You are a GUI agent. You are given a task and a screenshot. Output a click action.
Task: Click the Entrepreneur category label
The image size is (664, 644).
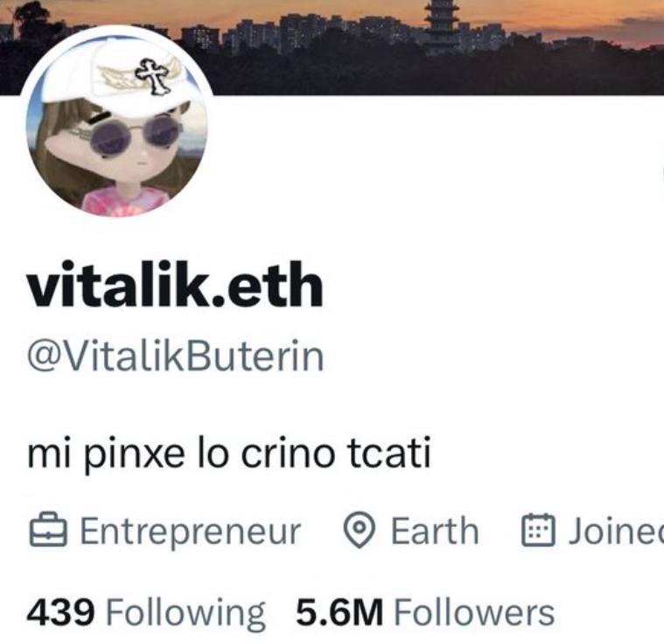tap(191, 530)
